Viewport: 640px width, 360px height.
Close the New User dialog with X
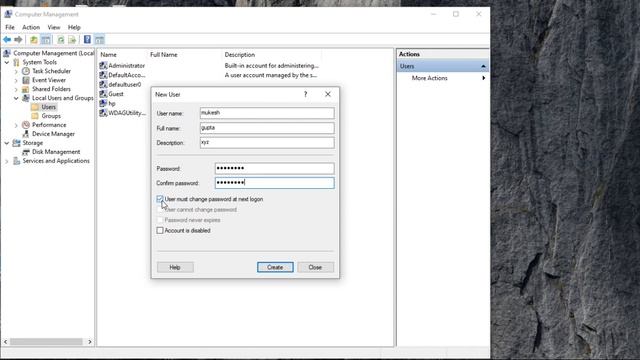pos(328,94)
